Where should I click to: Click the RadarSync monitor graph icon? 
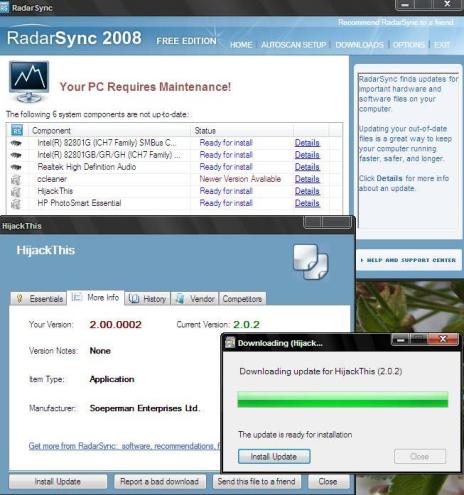(x=29, y=82)
